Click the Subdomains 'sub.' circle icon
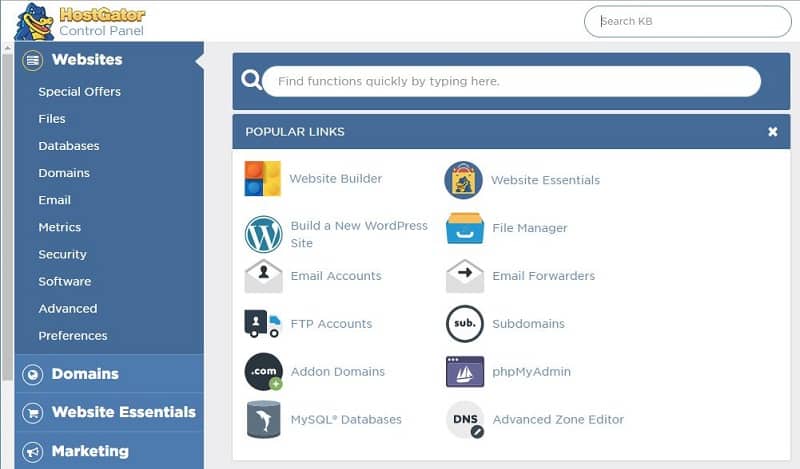Screen dimensions: 800x469 (x=464, y=324)
